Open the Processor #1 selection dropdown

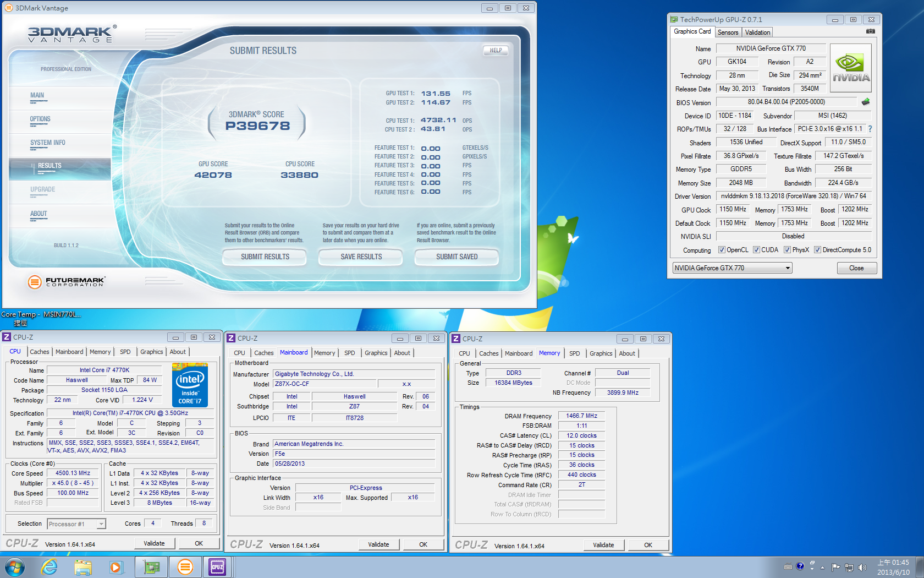click(x=76, y=524)
